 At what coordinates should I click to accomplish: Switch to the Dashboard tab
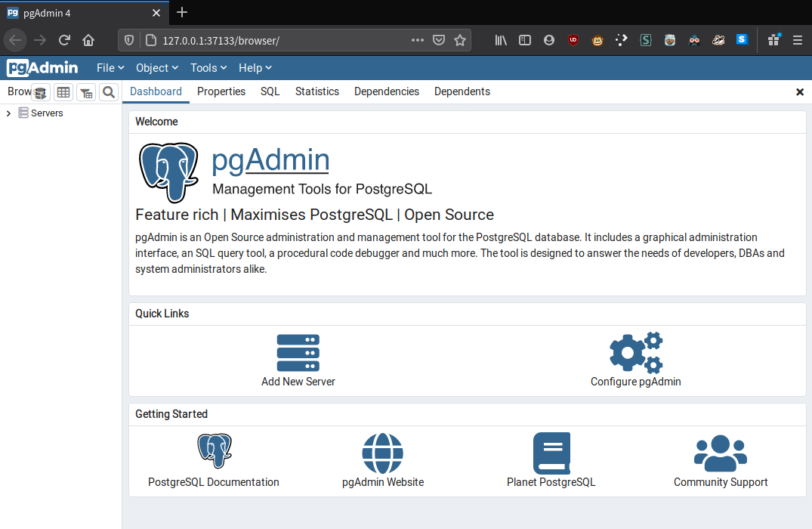156,91
